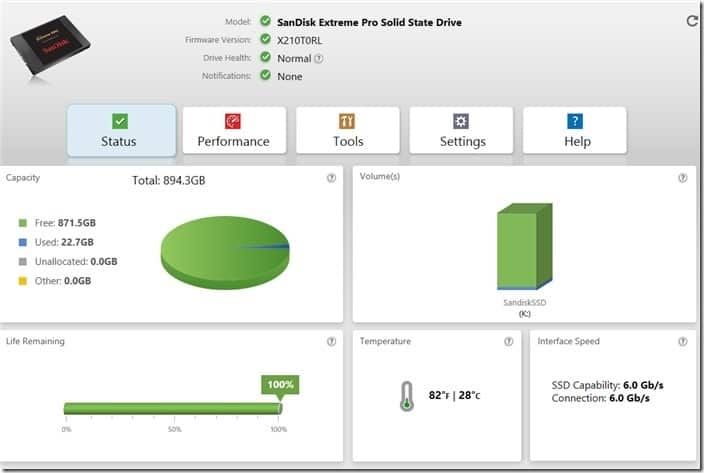This screenshot has width=704, height=473.
Task: Click the green checkmark next to Firmware Version
Action: [x=265, y=39]
